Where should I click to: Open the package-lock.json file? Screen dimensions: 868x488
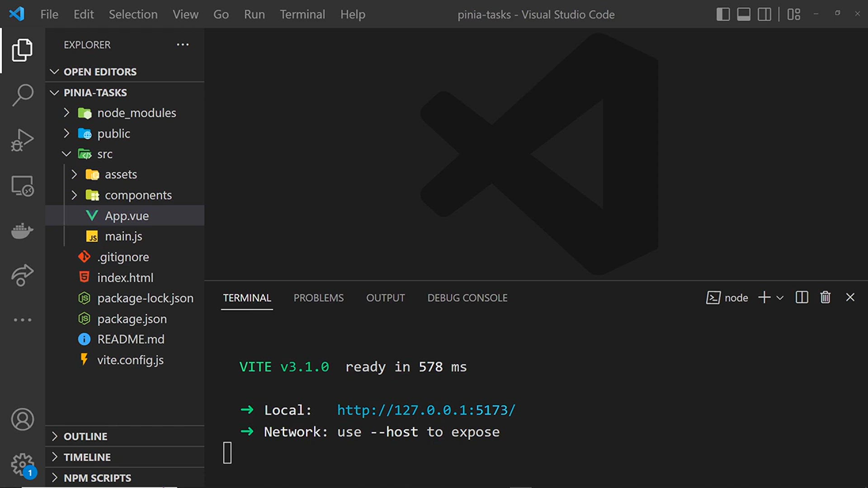click(125, 298)
